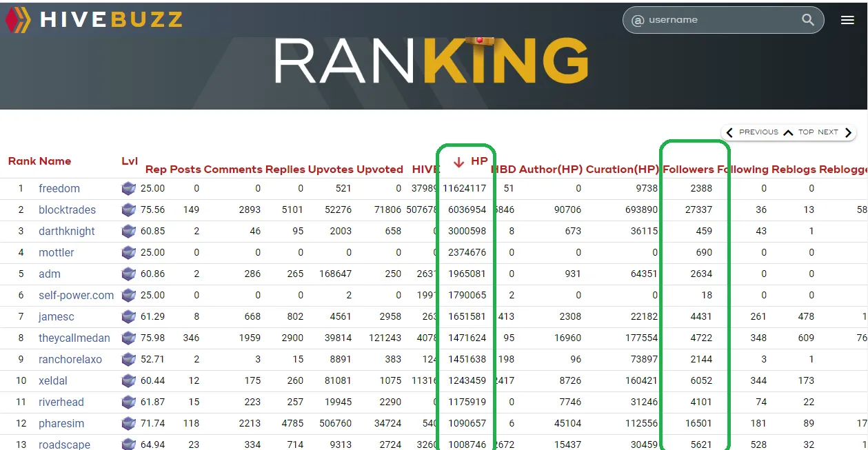Open blocktrades' profile link

point(67,209)
